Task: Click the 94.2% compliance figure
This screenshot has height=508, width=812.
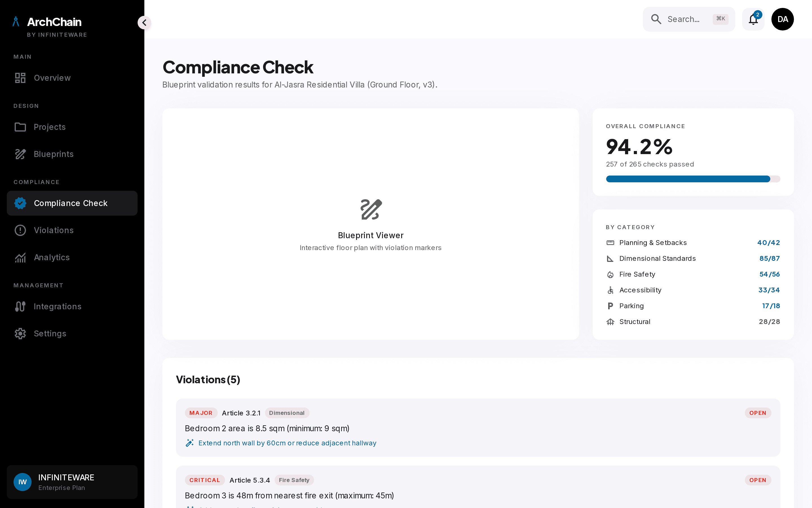Action: 639,147
